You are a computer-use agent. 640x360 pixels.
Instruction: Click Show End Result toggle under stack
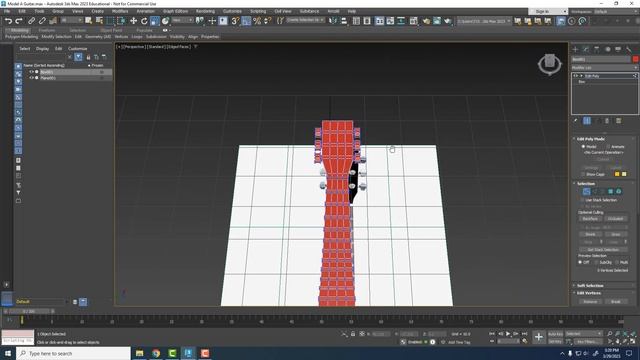pyautogui.click(x=587, y=121)
